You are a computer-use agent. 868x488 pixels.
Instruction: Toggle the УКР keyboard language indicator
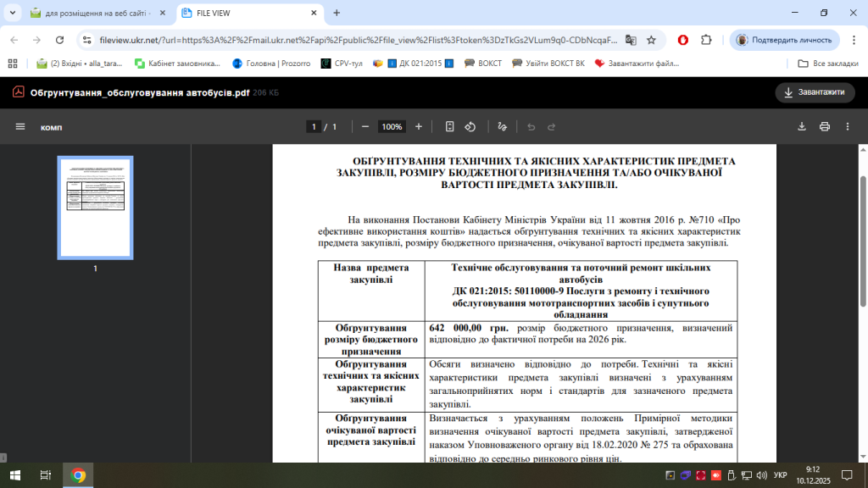pos(780,475)
